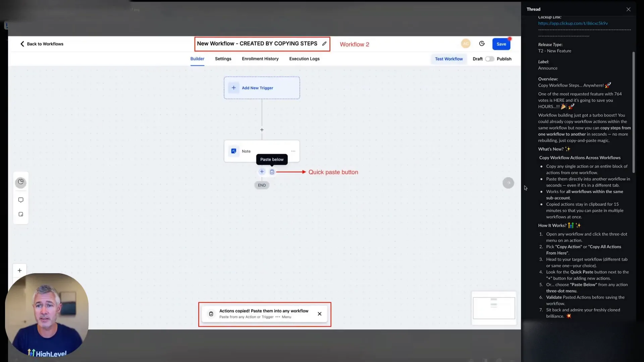Click the minimap thumbnail at bottom right

[494, 308]
